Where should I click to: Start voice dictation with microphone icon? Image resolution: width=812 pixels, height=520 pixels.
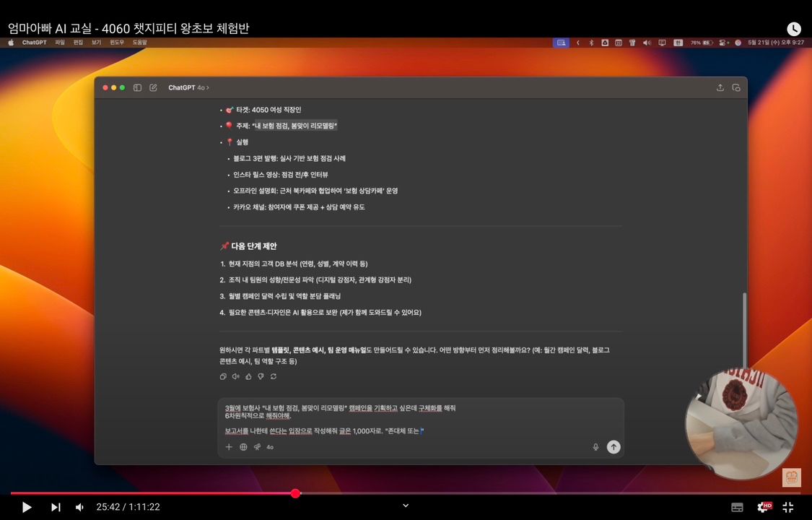[x=595, y=447]
